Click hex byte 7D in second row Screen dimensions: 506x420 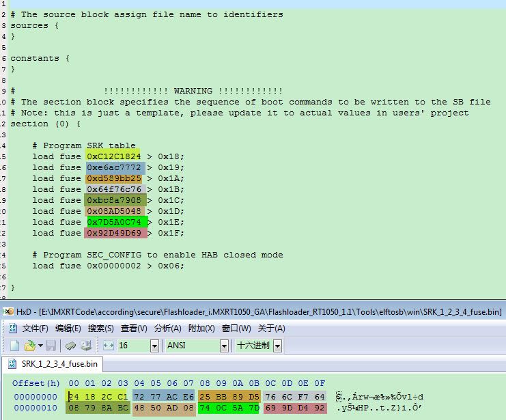click(254, 408)
